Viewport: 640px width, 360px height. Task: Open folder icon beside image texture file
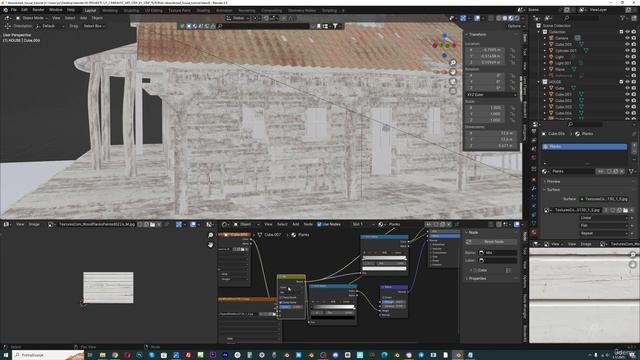625,210
